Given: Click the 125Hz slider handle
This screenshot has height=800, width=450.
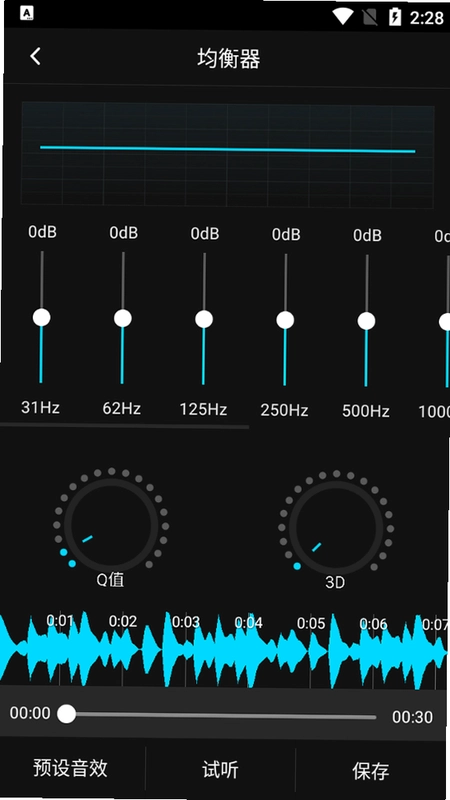Looking at the screenshot, I should (204, 319).
